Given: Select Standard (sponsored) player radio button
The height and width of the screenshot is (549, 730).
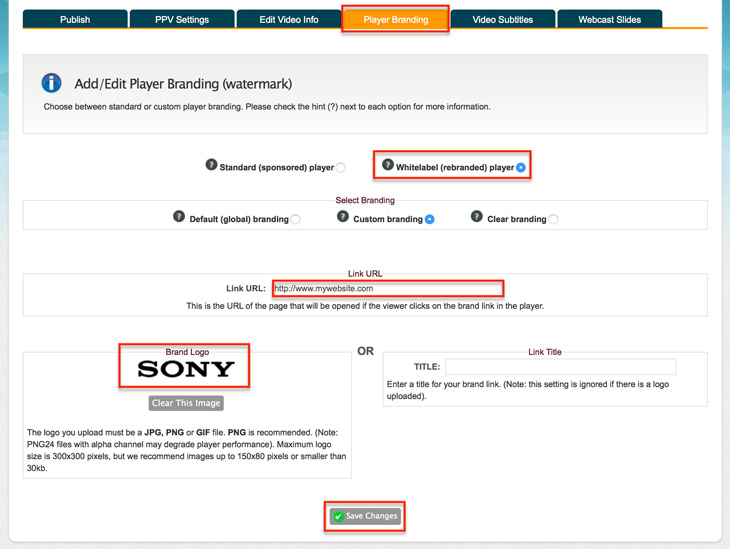Looking at the screenshot, I should pos(340,168).
